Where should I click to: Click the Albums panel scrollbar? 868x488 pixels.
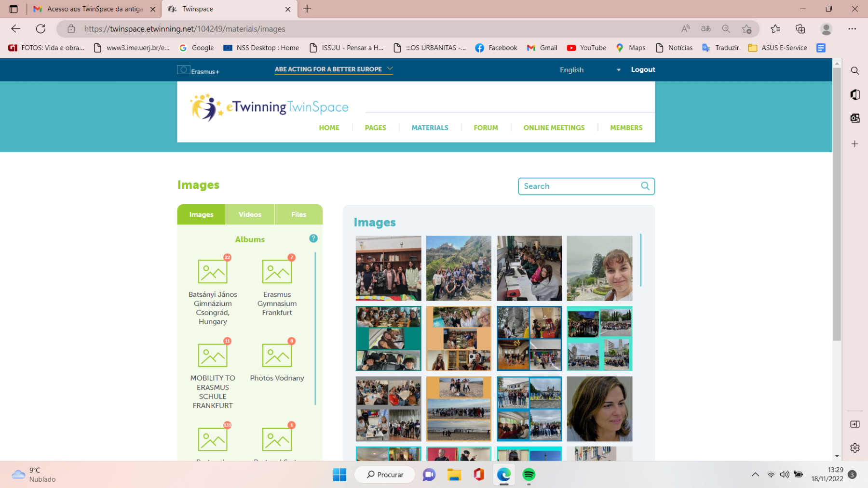(315, 328)
